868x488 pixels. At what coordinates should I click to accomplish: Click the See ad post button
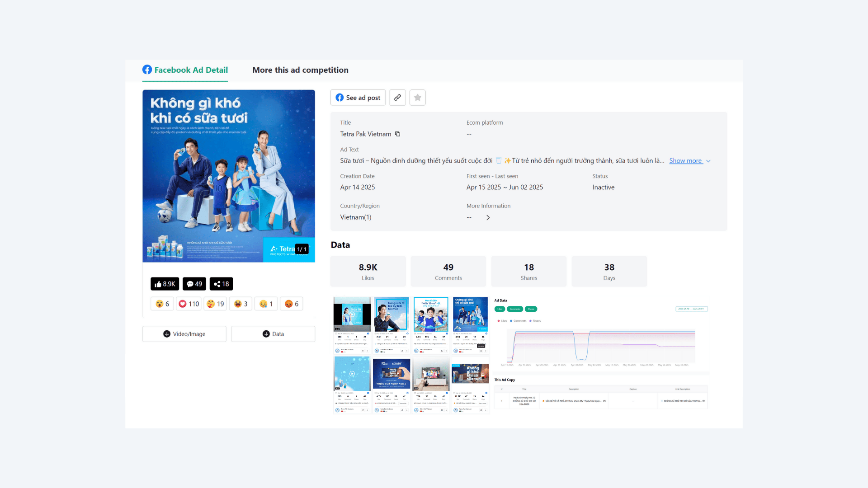click(358, 98)
